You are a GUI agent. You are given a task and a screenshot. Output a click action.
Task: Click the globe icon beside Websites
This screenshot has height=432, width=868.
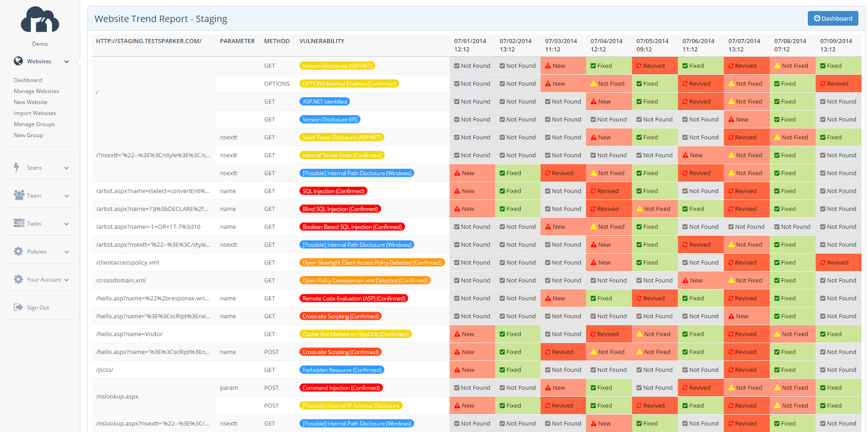pyautogui.click(x=18, y=61)
